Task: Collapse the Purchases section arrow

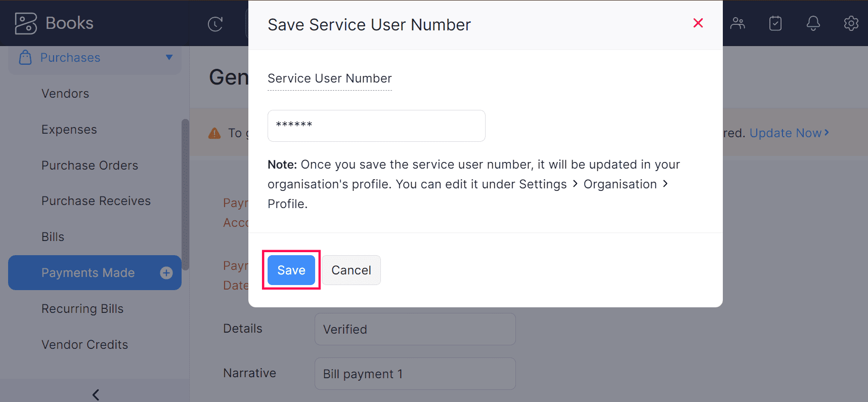Action: [169, 58]
